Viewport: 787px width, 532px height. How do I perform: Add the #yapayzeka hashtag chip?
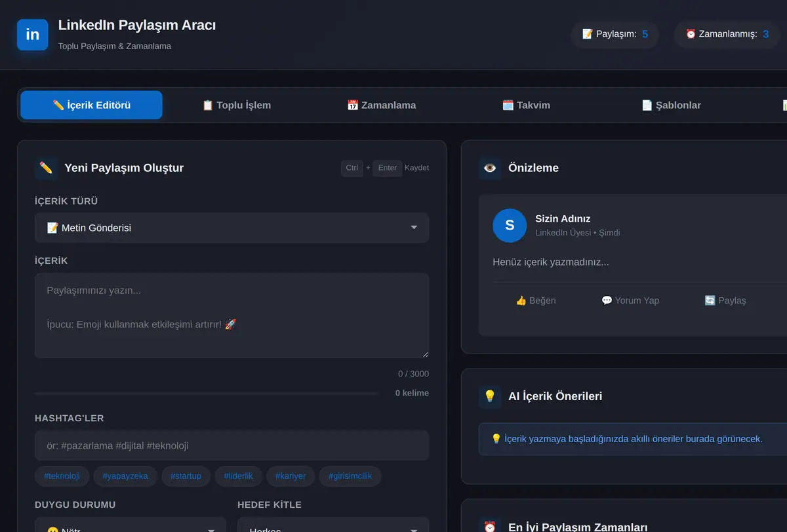(125, 476)
